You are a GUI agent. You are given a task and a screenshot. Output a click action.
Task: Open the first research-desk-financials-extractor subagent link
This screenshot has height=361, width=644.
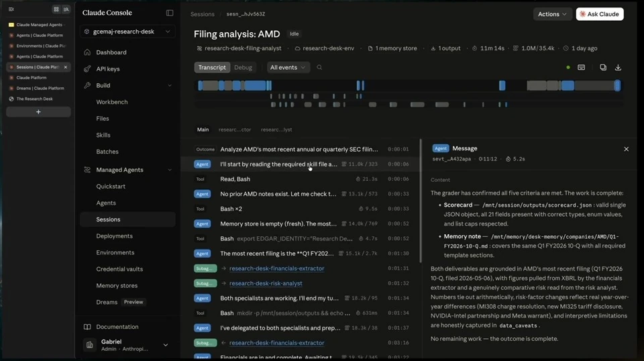click(x=277, y=268)
